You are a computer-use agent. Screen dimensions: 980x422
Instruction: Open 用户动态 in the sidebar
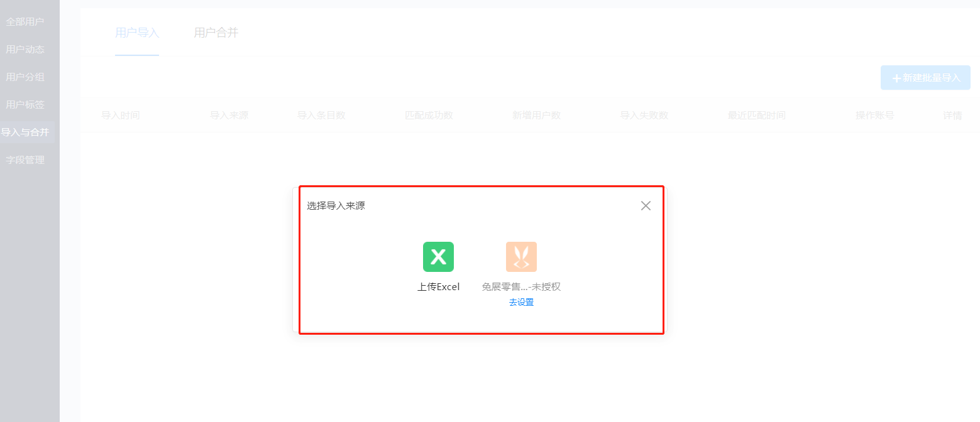(x=25, y=50)
